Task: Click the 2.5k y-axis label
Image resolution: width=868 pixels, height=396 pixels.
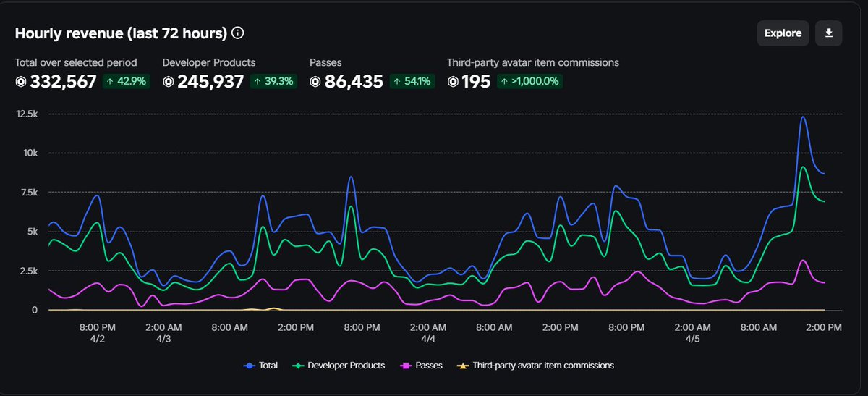Action: click(28, 271)
